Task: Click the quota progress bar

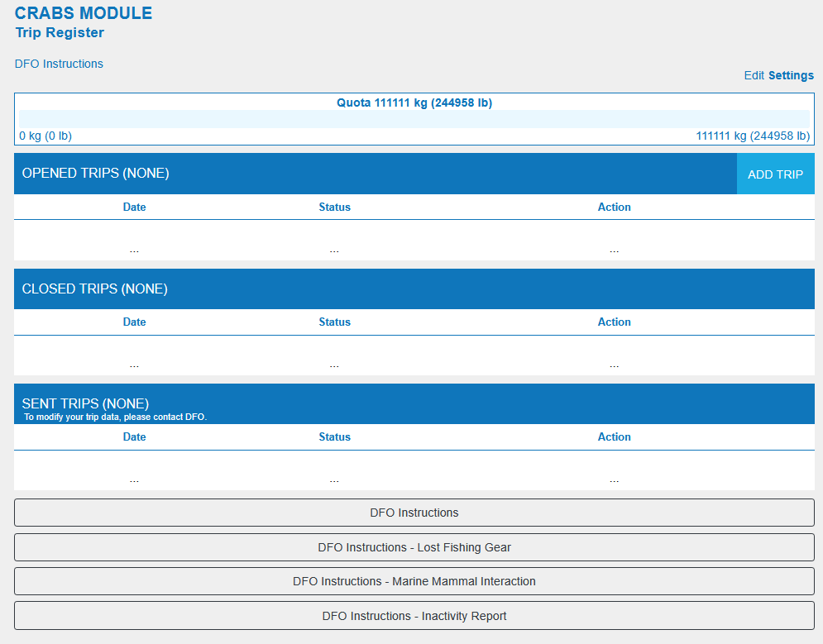Action: pos(414,119)
